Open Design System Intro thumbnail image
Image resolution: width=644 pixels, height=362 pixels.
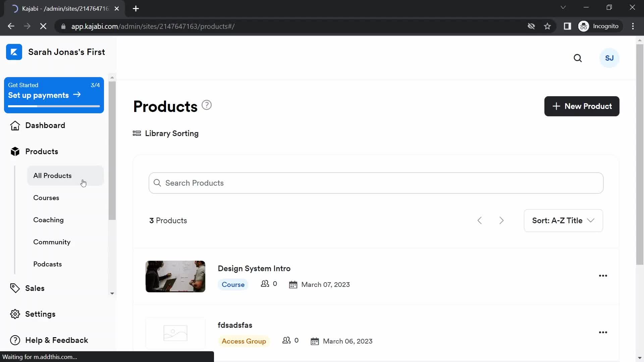coord(175,277)
